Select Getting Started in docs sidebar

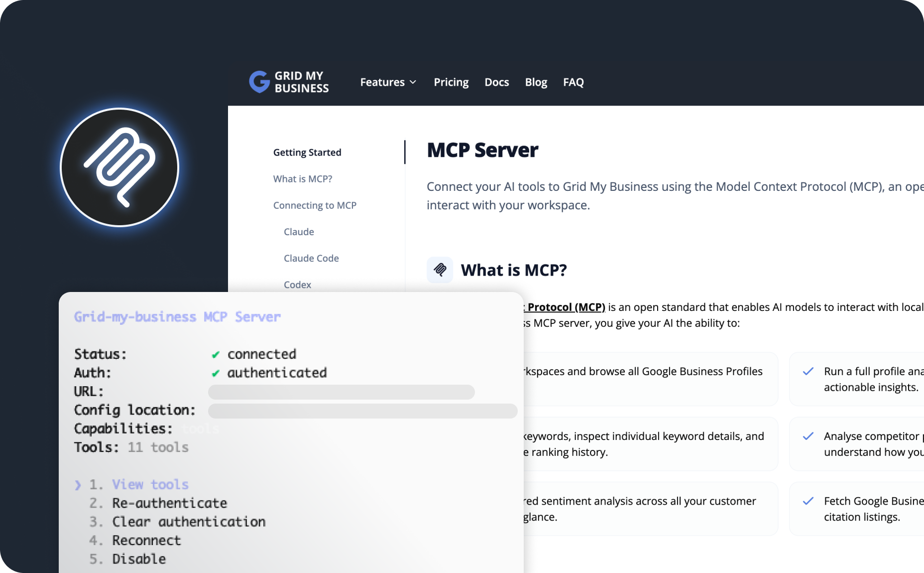click(x=307, y=152)
